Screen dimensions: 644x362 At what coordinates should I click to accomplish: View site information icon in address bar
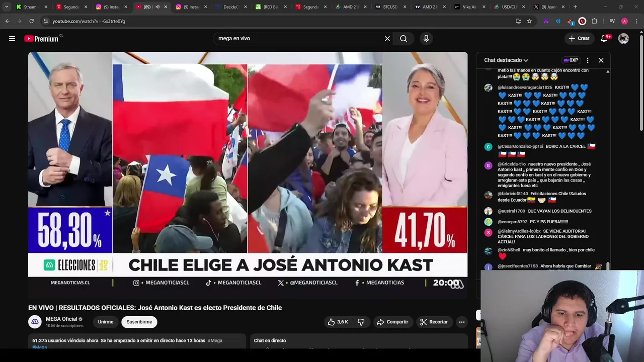point(46,21)
